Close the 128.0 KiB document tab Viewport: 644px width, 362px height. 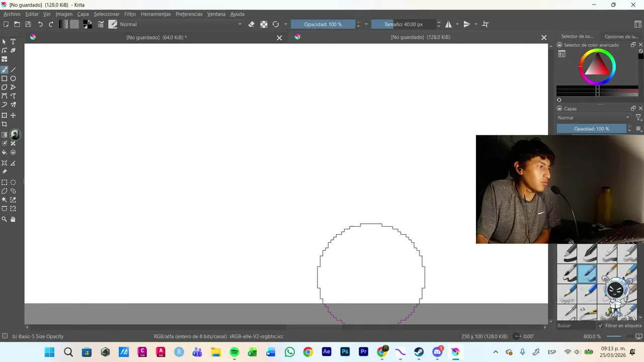click(x=544, y=37)
